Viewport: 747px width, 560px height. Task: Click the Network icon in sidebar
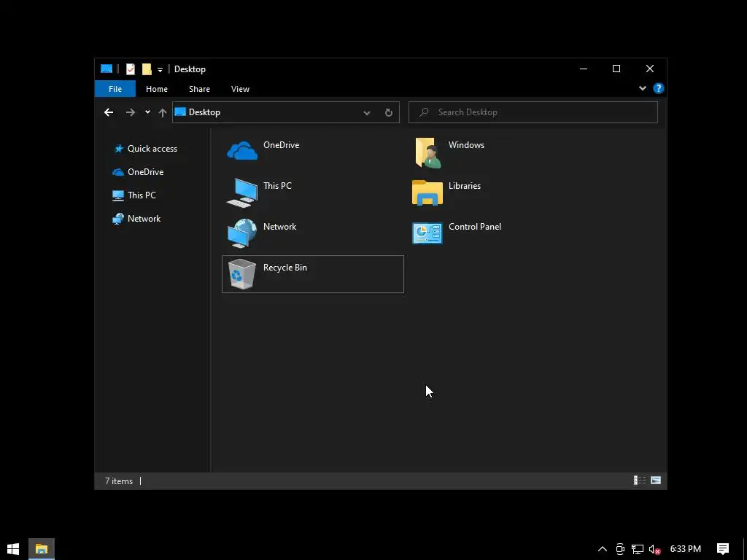click(x=117, y=219)
